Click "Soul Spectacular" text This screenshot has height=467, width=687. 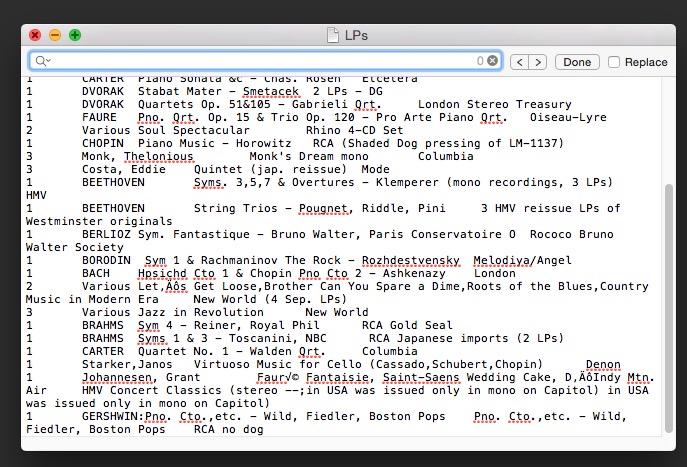pos(194,130)
